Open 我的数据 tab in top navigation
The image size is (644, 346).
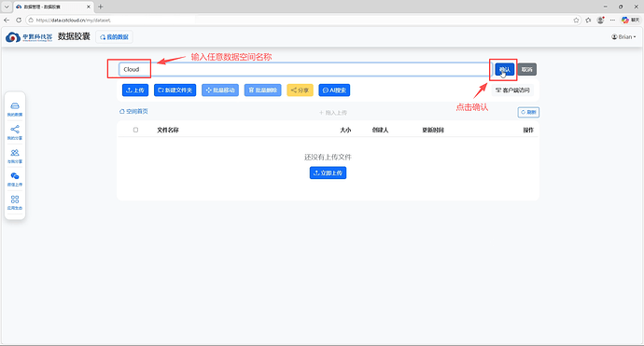pyautogui.click(x=115, y=37)
